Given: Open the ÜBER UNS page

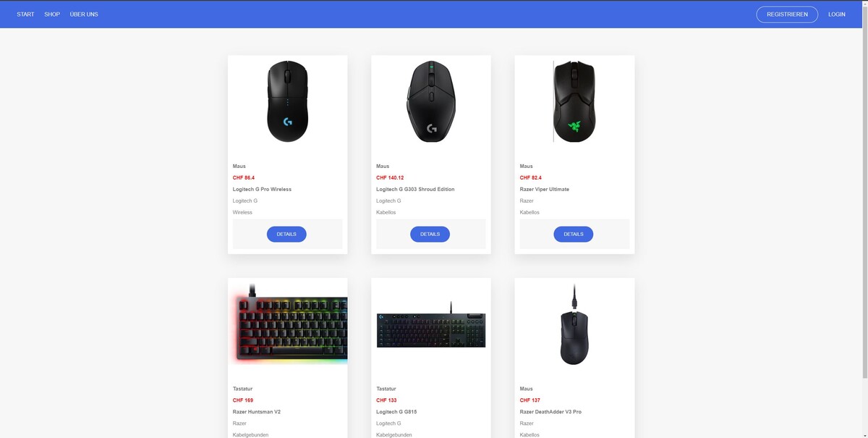Looking at the screenshot, I should pyautogui.click(x=84, y=14).
